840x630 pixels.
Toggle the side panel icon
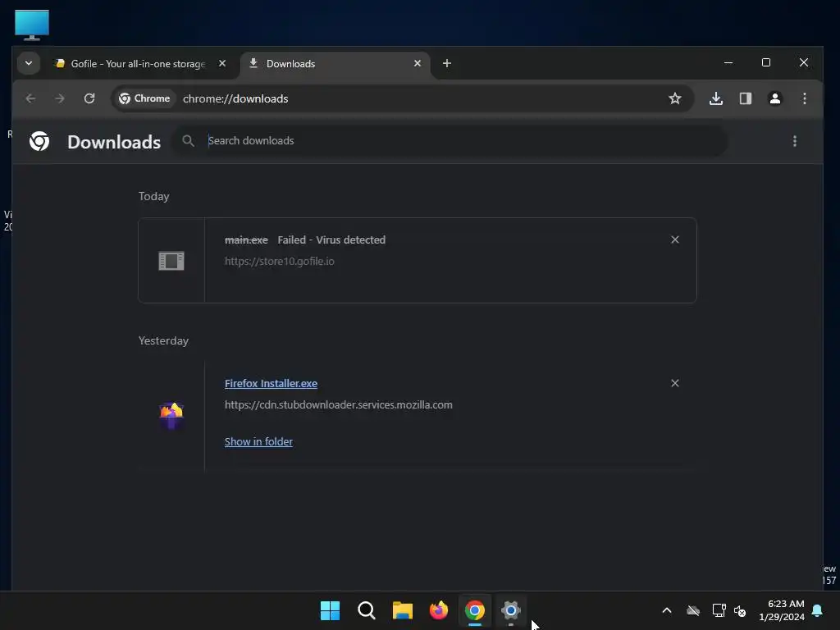pyautogui.click(x=746, y=98)
